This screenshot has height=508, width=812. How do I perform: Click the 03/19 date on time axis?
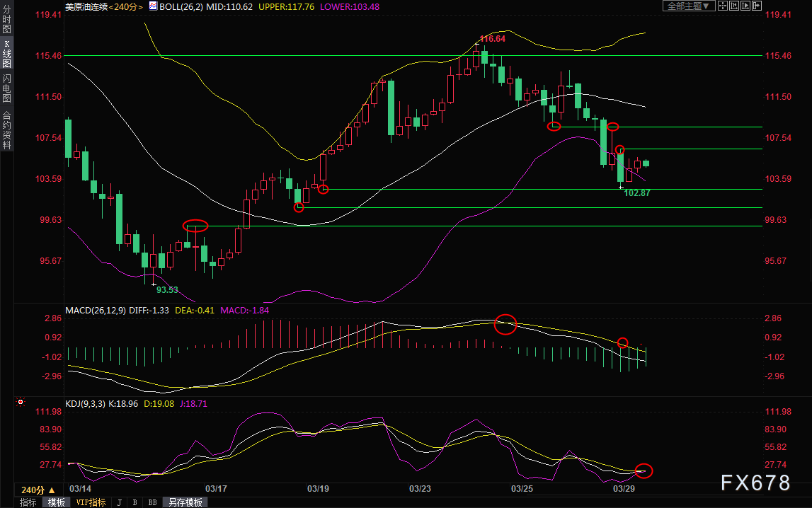(318, 489)
